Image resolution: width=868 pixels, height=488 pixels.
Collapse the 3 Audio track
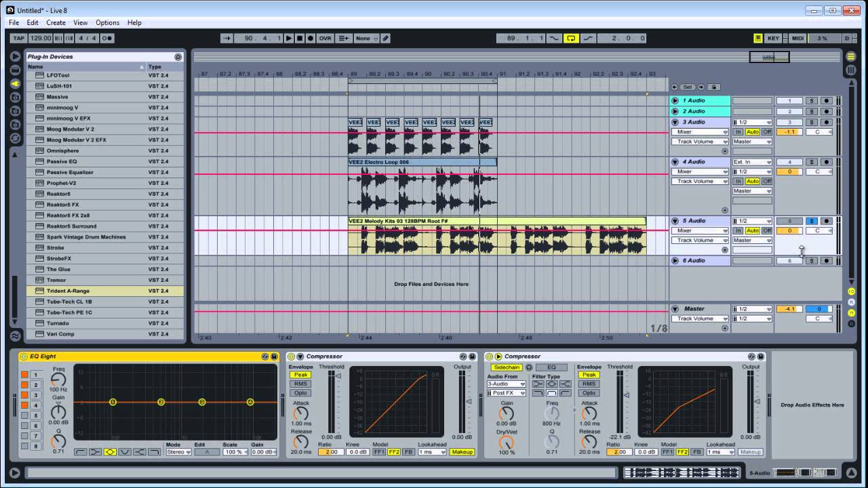click(x=675, y=122)
